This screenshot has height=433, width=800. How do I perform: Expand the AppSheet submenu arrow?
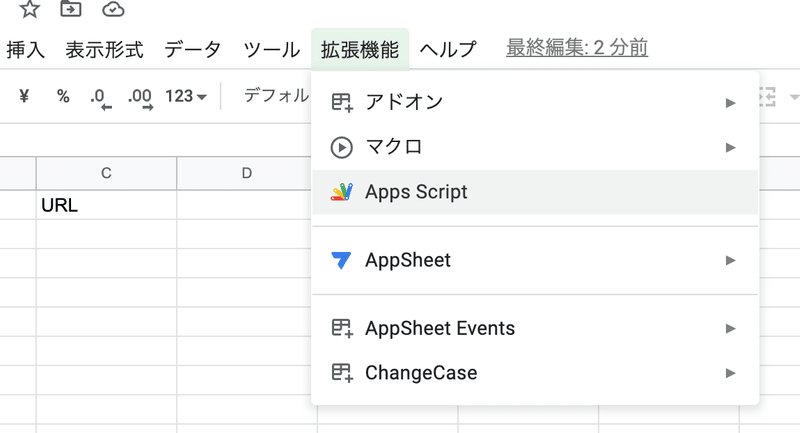pyautogui.click(x=731, y=260)
